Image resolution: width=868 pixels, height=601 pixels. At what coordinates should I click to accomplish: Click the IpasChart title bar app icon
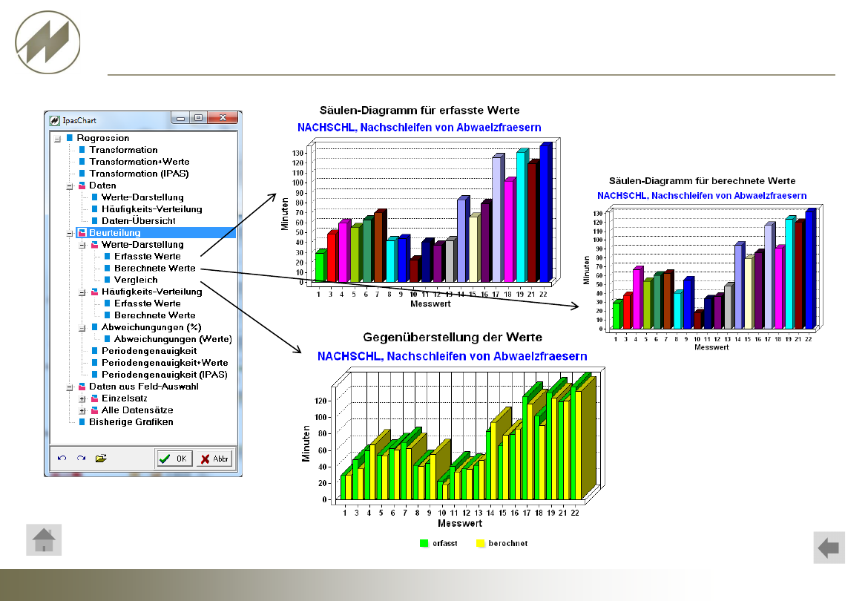(x=54, y=121)
